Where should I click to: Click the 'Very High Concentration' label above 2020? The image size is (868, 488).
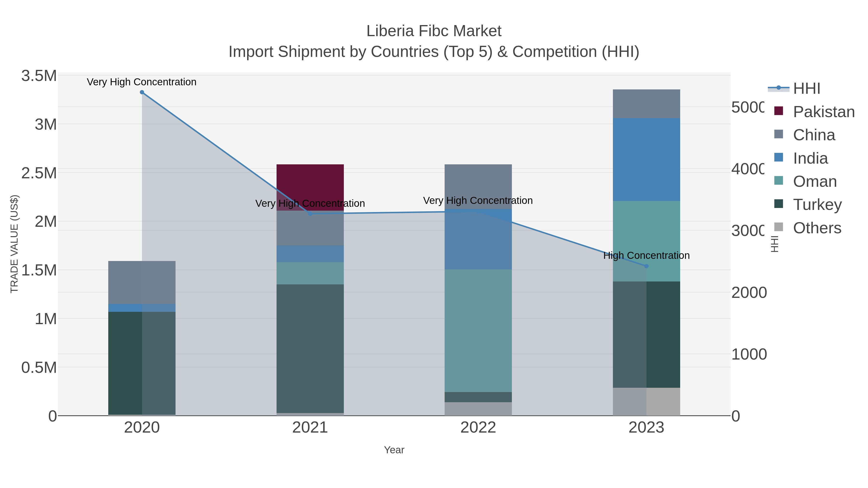[142, 82]
